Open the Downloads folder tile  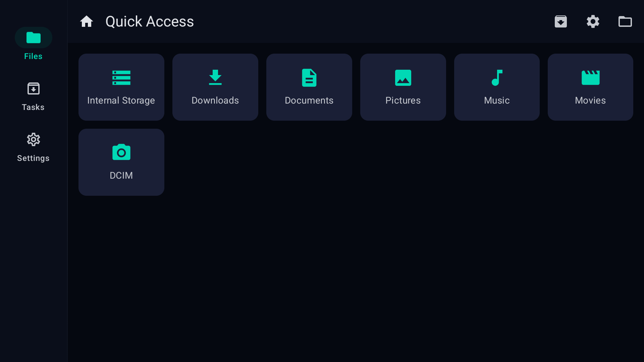coord(215,87)
